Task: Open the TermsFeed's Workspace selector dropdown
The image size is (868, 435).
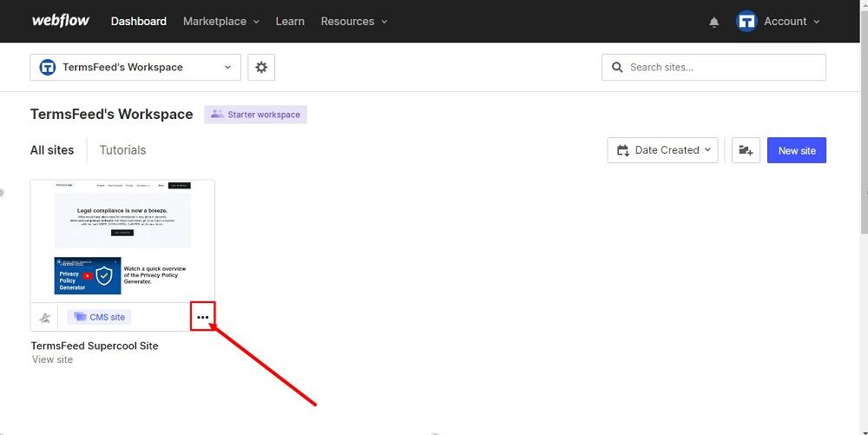Action: pyautogui.click(x=135, y=67)
